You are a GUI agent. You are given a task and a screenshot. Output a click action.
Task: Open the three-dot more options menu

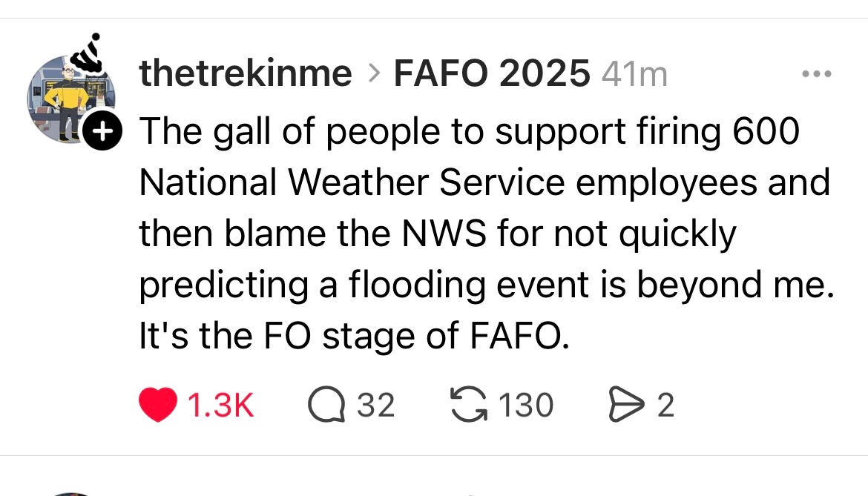(x=818, y=74)
